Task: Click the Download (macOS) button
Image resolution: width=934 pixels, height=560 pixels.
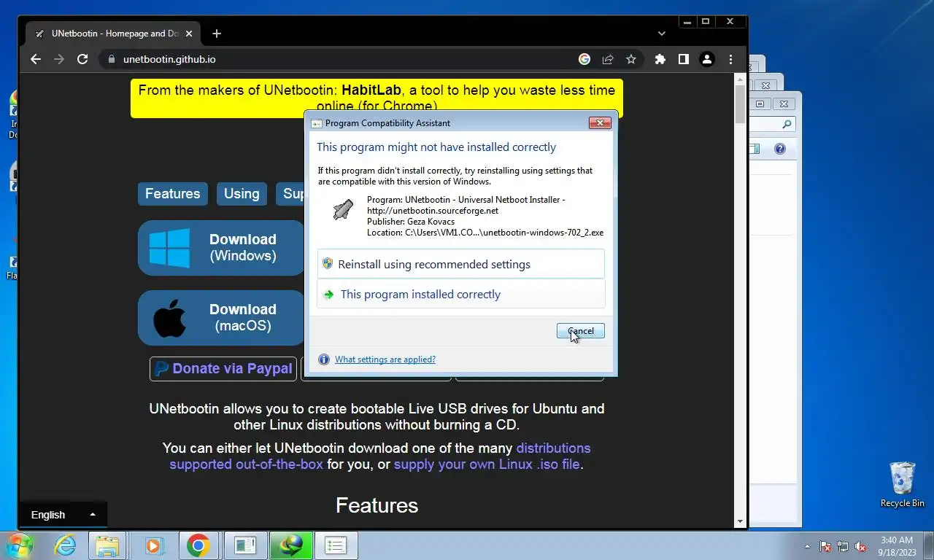Action: (221, 318)
